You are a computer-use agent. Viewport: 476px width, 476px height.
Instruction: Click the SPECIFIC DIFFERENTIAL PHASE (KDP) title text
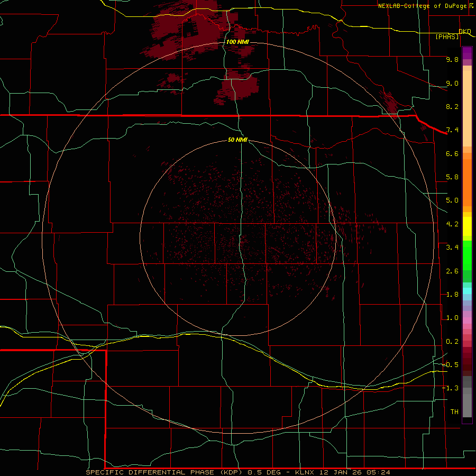click(x=164, y=472)
